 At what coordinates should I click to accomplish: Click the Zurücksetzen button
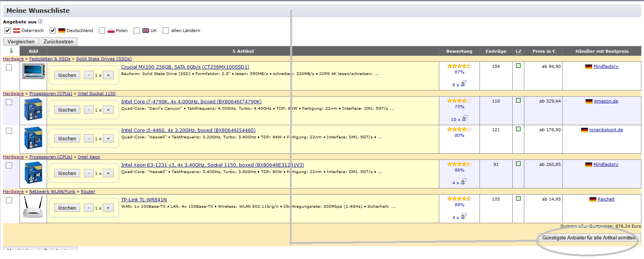tap(58, 41)
